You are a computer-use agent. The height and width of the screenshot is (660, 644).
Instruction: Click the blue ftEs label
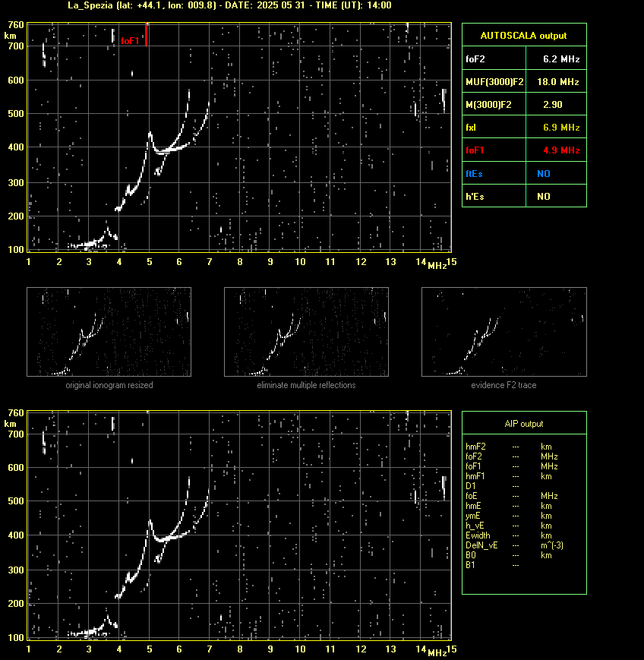pyautogui.click(x=474, y=173)
